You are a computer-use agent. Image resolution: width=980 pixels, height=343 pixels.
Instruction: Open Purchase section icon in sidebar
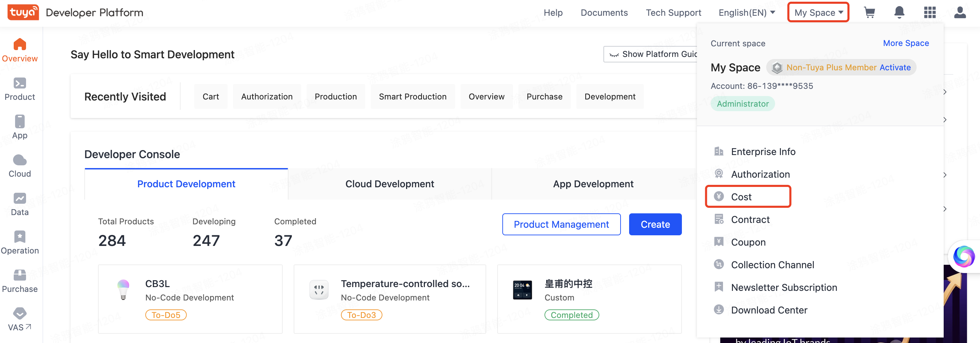[x=20, y=275]
